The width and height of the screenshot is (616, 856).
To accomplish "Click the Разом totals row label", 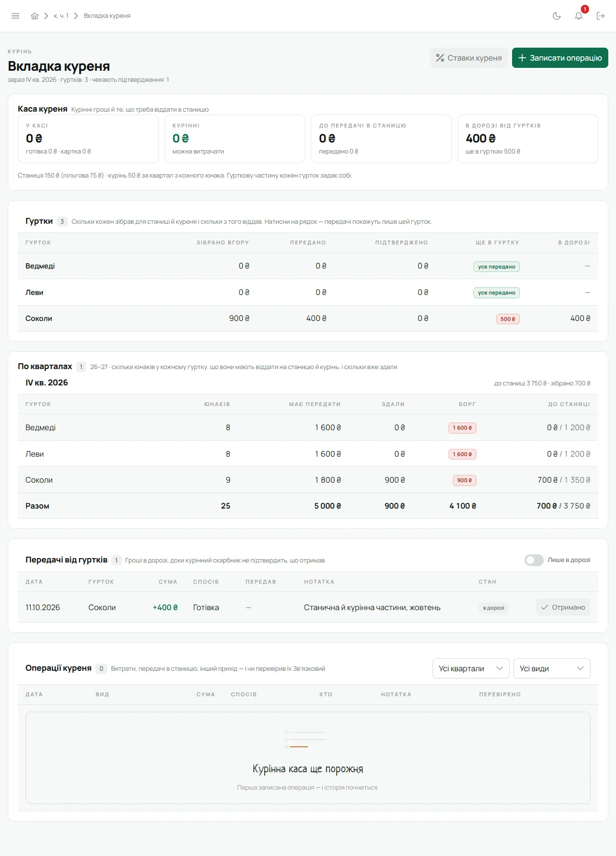I will click(x=38, y=506).
